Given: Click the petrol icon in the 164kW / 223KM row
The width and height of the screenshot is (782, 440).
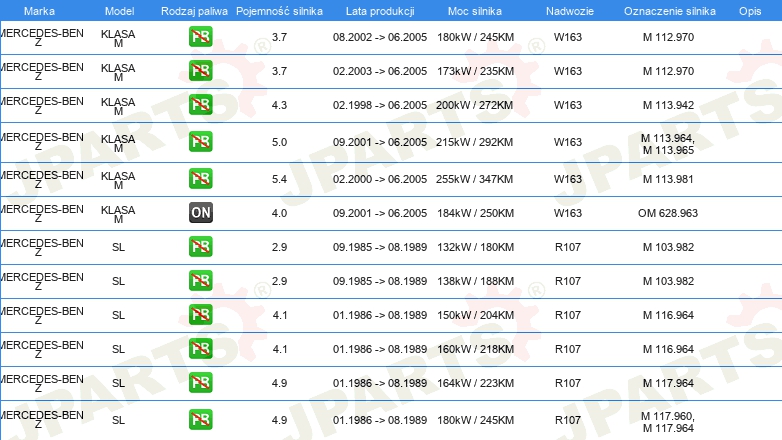Looking at the screenshot, I should point(200,382).
